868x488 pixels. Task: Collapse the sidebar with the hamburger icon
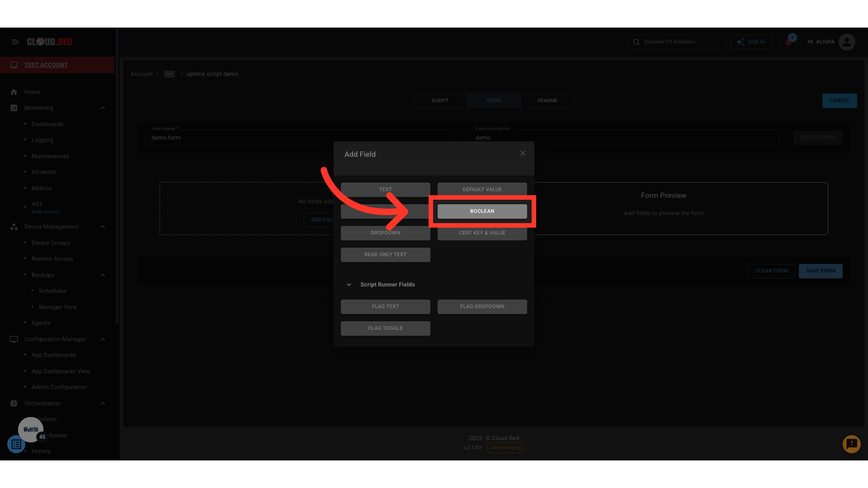[x=15, y=42]
